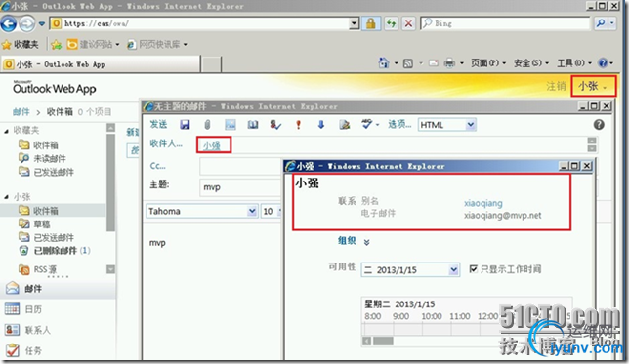Select Deleted Items folder with 1 item
This screenshot has height=364, width=629.
(x=55, y=251)
